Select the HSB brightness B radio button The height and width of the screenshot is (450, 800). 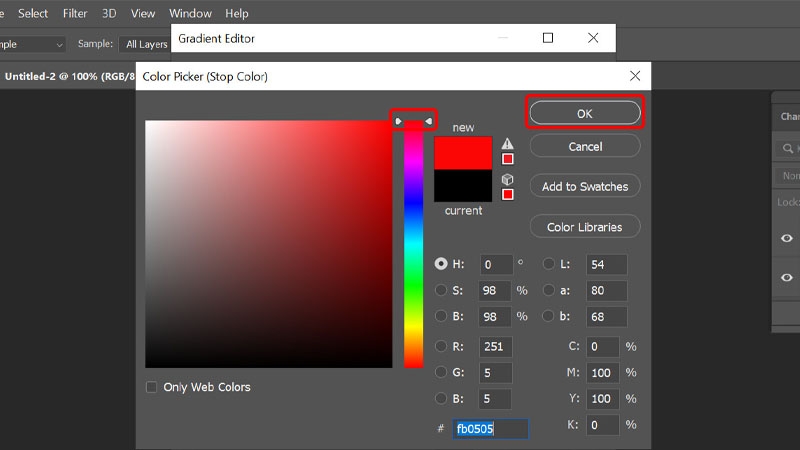441,316
